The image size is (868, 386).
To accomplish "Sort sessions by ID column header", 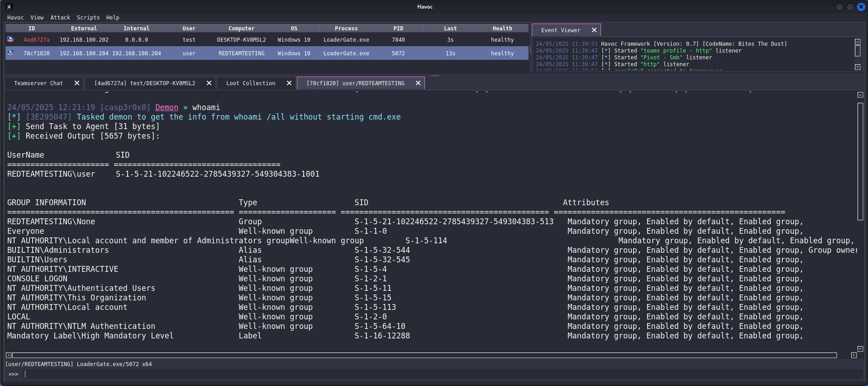I will [x=32, y=29].
